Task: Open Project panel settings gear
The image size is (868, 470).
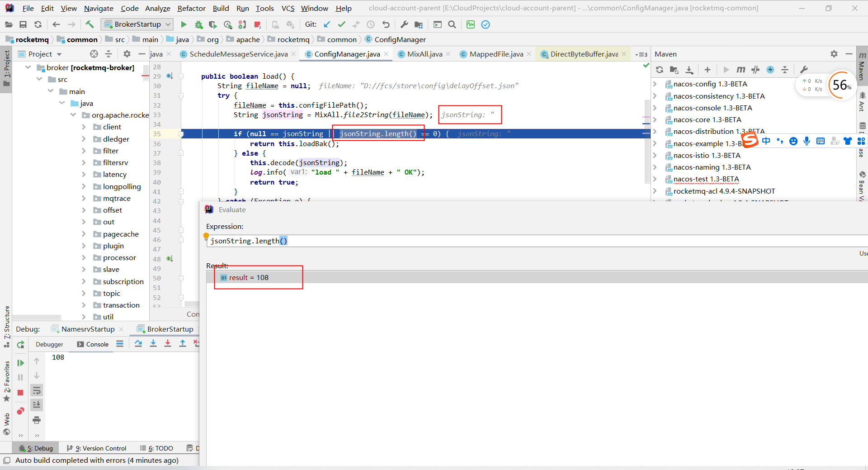Action: pyautogui.click(x=127, y=54)
